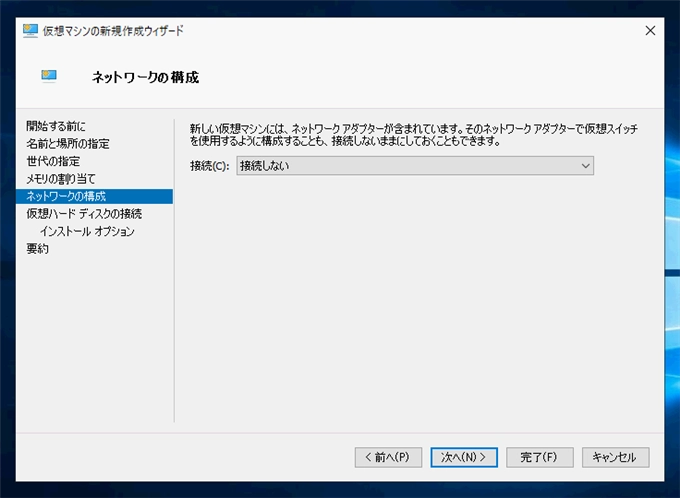The width and height of the screenshot is (680, 498).
Task: Select the highlighted ネットワークの構成 step
Action: 94,196
